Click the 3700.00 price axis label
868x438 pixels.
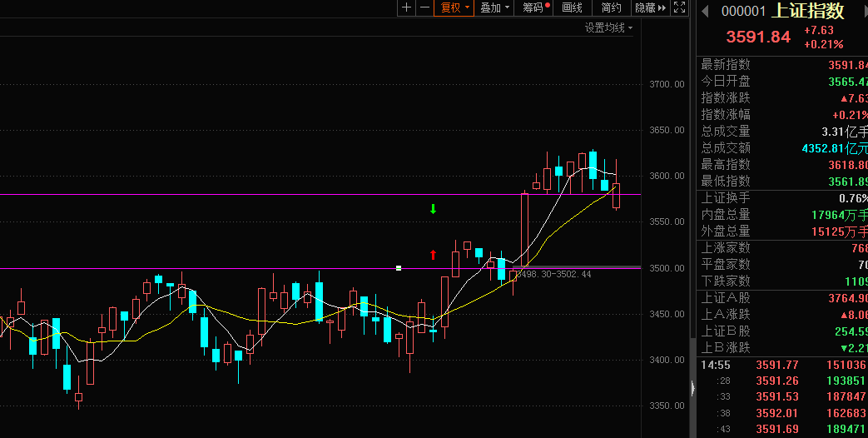[x=667, y=84]
